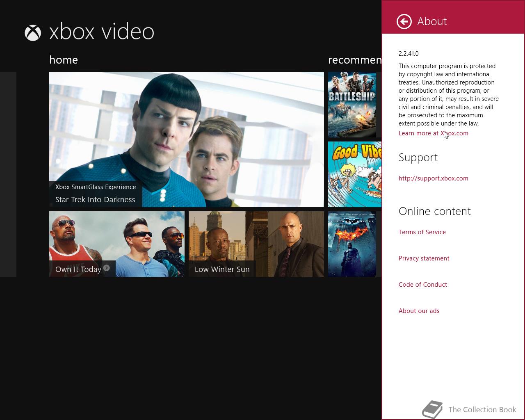
Task: Click the About panel title
Action: pos(432,21)
